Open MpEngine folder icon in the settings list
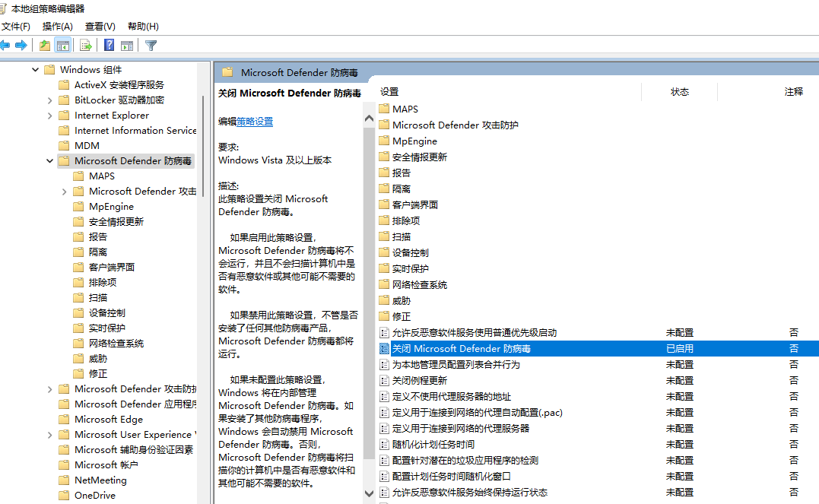Image resolution: width=819 pixels, height=504 pixels. click(x=384, y=141)
